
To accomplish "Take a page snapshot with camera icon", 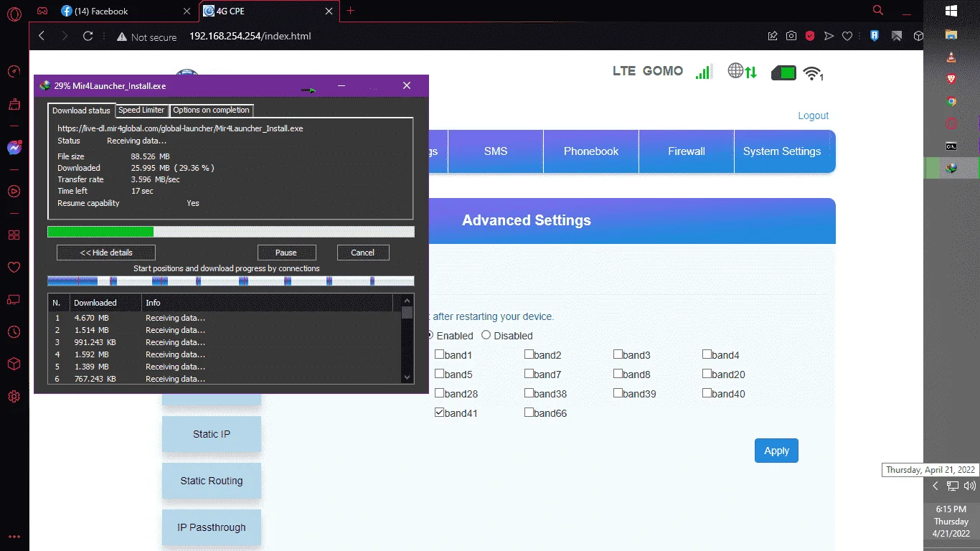I will [x=791, y=36].
